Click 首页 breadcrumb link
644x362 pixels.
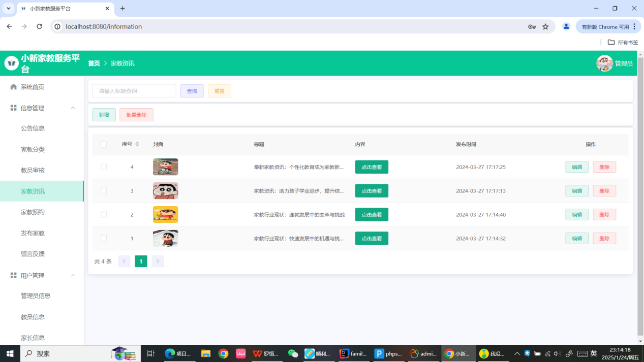[94, 63]
